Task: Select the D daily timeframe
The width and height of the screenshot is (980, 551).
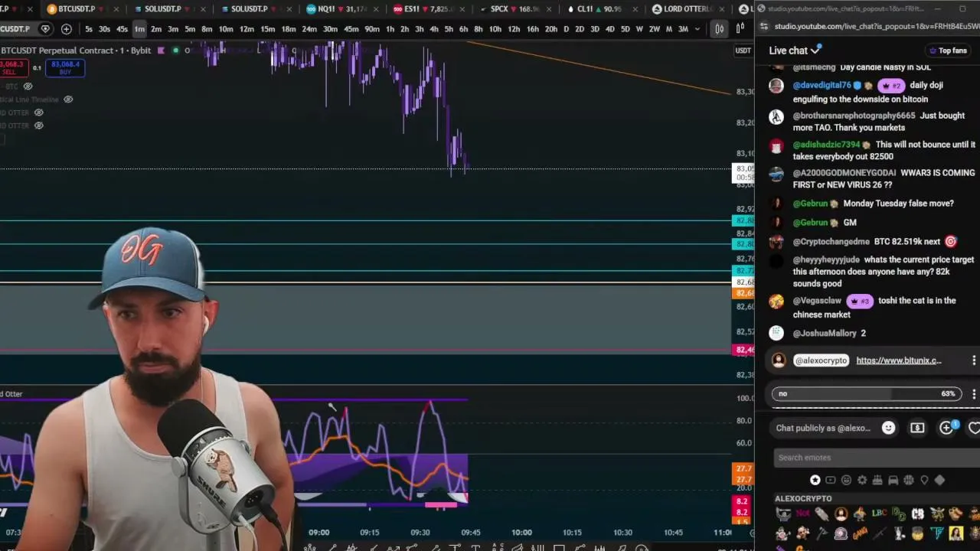Action: tap(566, 29)
